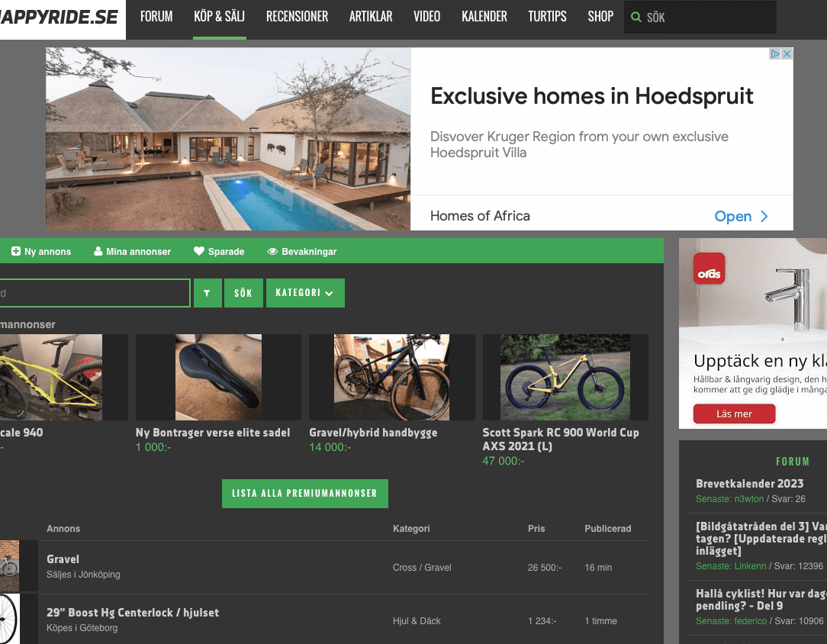
Task: Open the Gravel listing in Jönköping
Action: point(63,559)
